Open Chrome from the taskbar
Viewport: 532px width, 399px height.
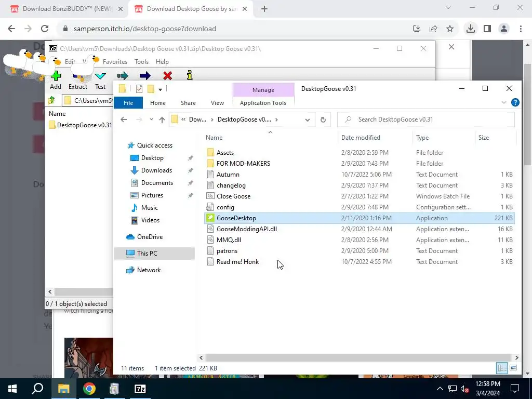89,389
